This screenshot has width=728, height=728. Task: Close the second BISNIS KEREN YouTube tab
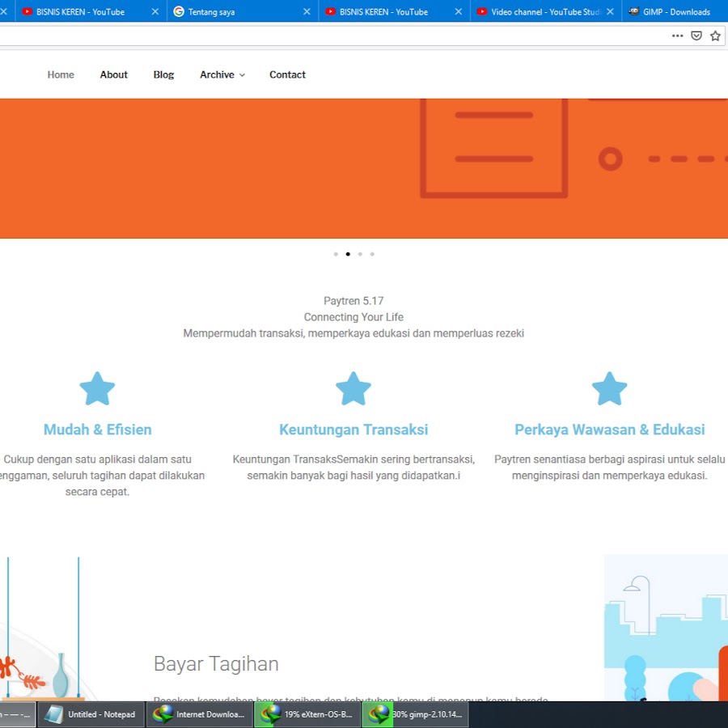coord(459,11)
